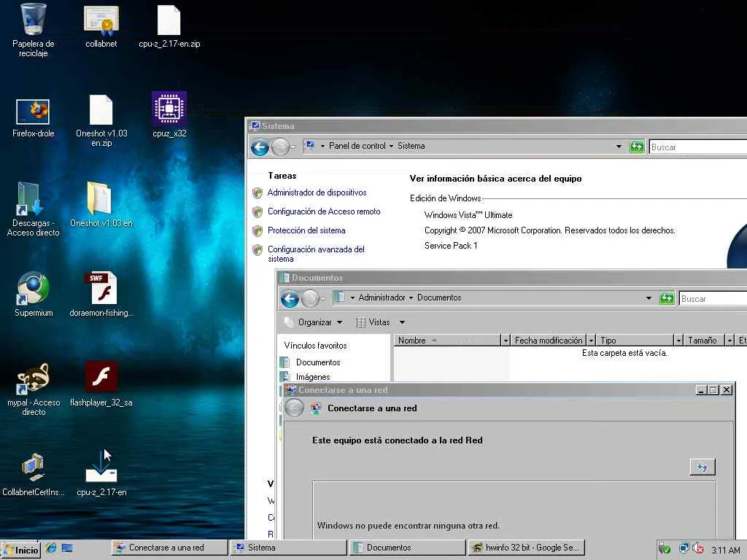
Task: Click the Vistas button in Documentos toolbar
Action: [x=373, y=322]
